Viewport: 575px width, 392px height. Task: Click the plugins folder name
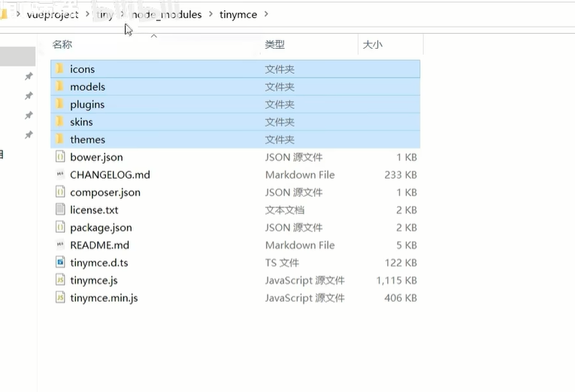[x=87, y=104]
